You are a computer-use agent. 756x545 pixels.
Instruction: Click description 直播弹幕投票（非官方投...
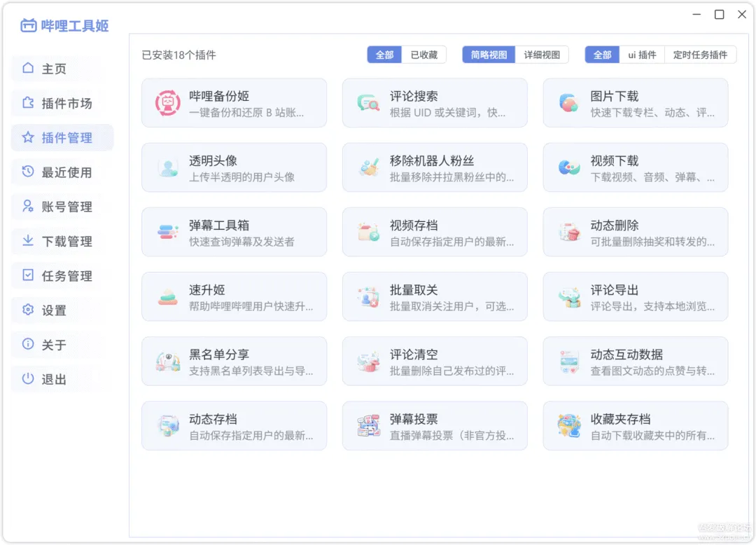pyautogui.click(x=451, y=436)
